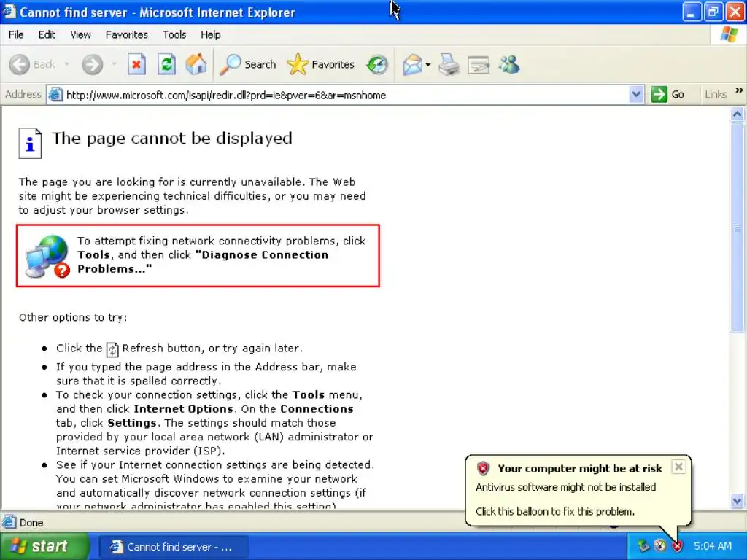This screenshot has width=747, height=560.
Task: Click the 5:04 AM taskbar clock
Action: [712, 545]
